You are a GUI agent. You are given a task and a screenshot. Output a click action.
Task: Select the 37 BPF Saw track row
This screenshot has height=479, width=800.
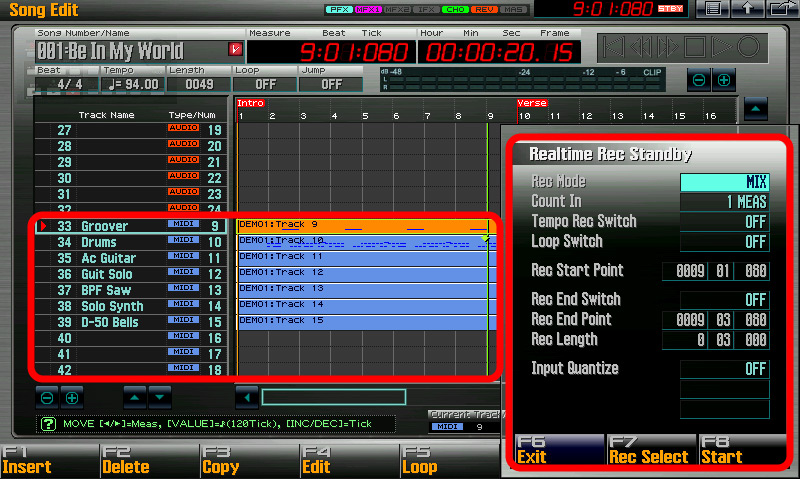[131, 290]
